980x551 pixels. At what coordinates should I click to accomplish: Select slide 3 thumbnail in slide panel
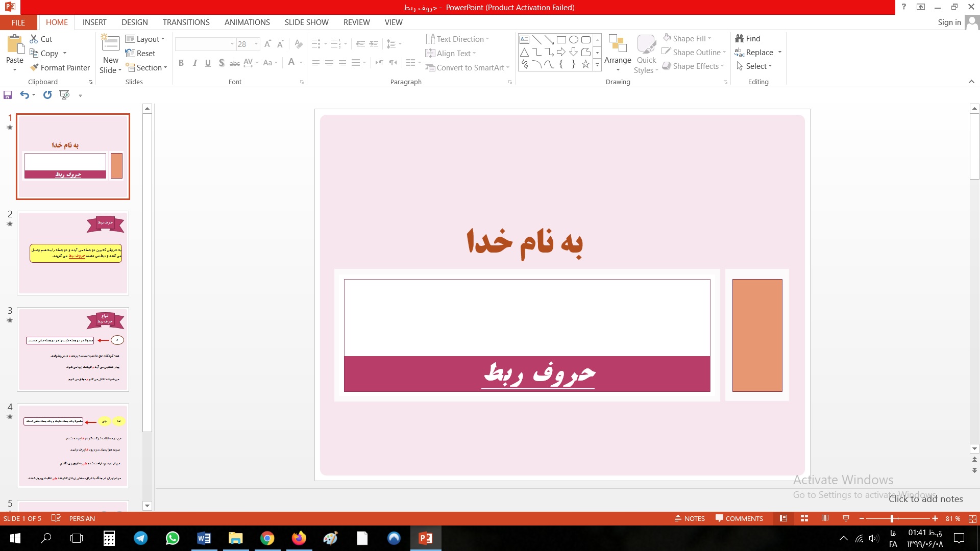pyautogui.click(x=73, y=349)
